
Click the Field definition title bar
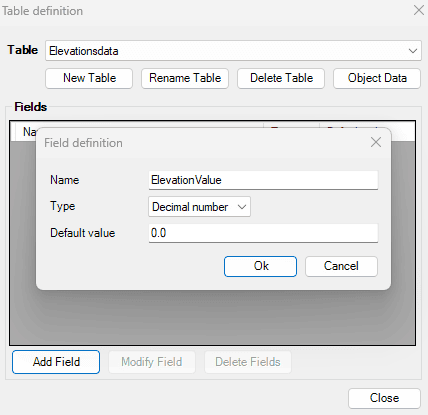pos(200,143)
